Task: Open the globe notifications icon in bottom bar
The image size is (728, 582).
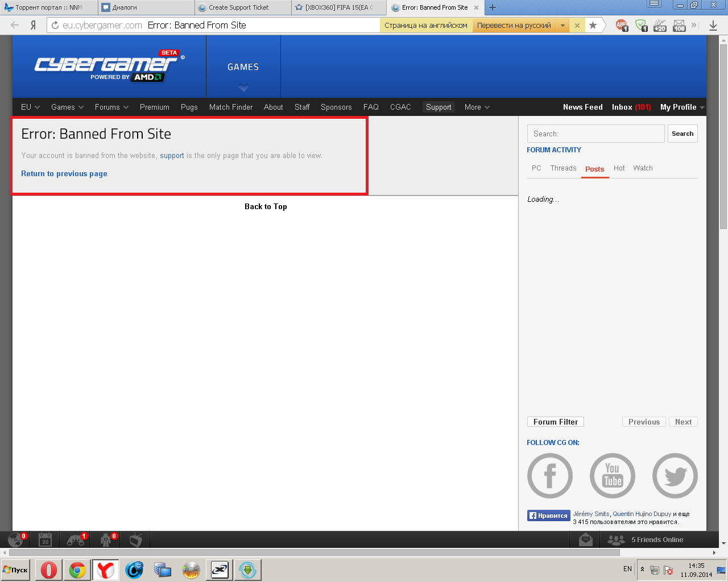Action: tap(15, 539)
